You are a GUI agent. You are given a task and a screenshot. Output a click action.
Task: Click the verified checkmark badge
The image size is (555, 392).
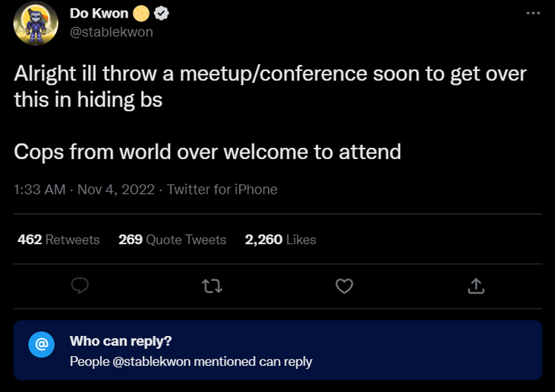click(162, 14)
